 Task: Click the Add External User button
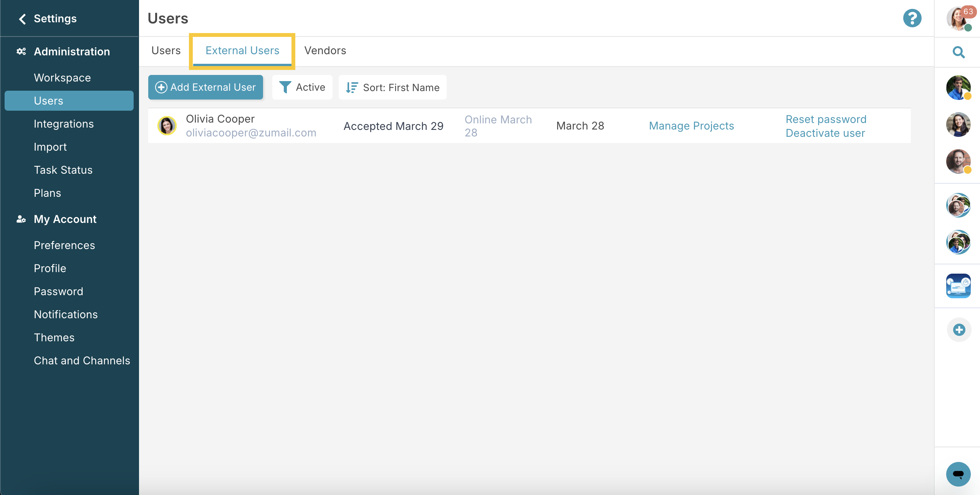[x=205, y=87]
